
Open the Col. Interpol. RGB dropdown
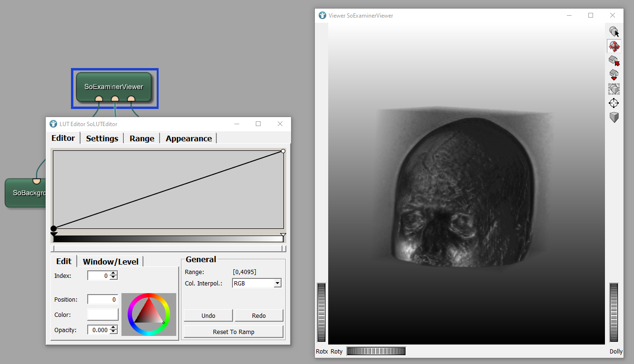257,283
